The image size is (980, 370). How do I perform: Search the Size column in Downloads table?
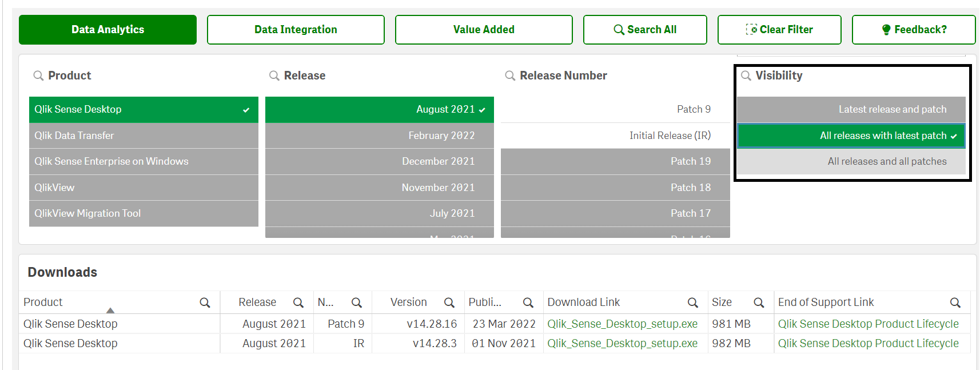click(759, 303)
